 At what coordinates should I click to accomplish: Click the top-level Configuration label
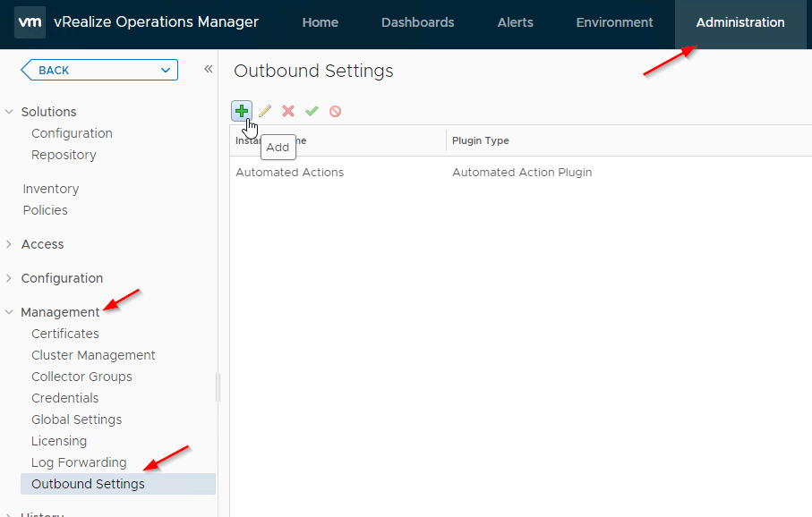click(62, 278)
